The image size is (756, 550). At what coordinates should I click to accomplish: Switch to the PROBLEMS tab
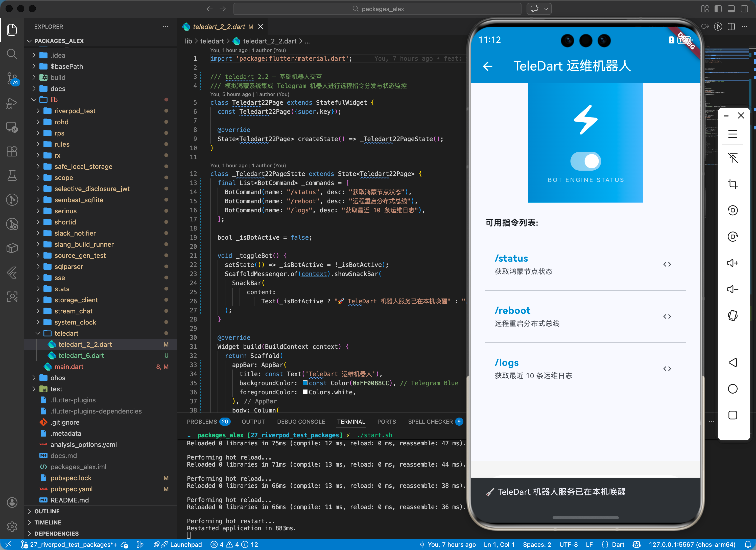click(x=202, y=422)
